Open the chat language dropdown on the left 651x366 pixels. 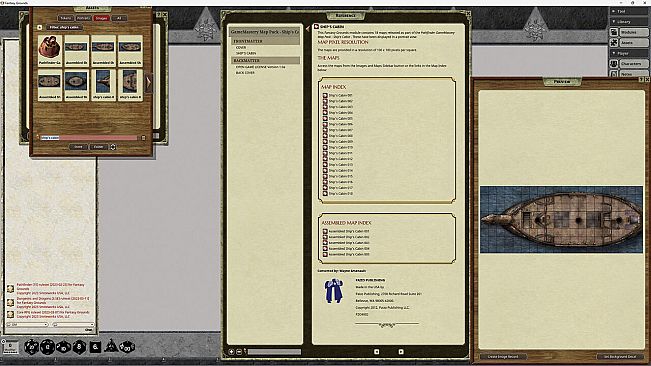click(x=27, y=325)
